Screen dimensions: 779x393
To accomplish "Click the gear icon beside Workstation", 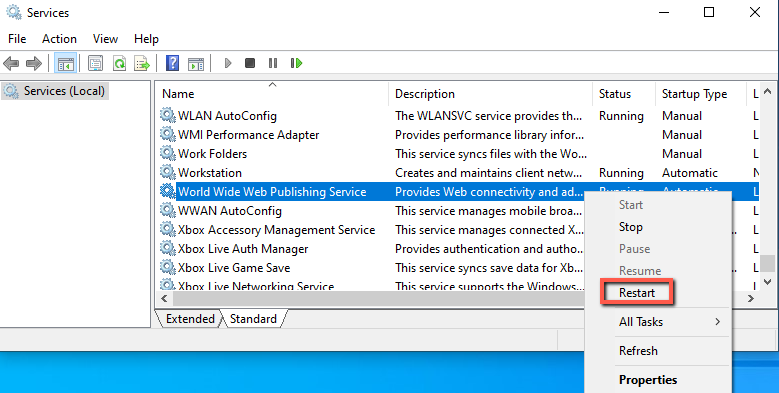I will (168, 172).
